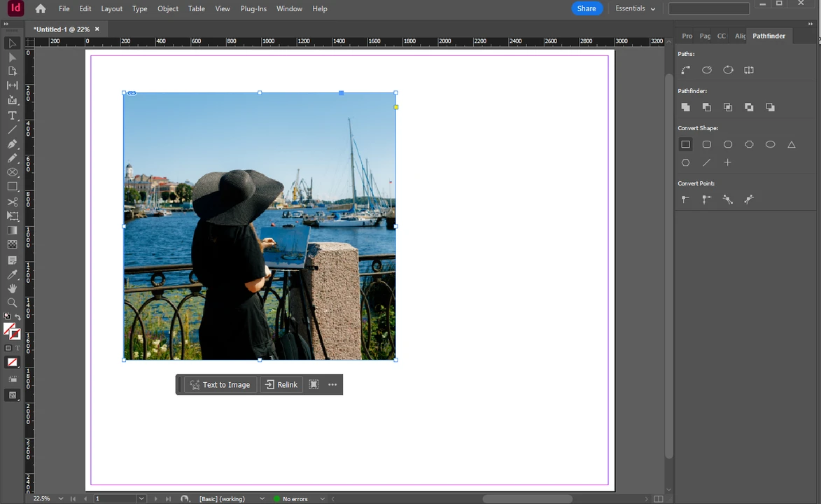This screenshot has width=821, height=504.
Task: Switch to the Pathfinder panel tab
Action: click(x=769, y=36)
